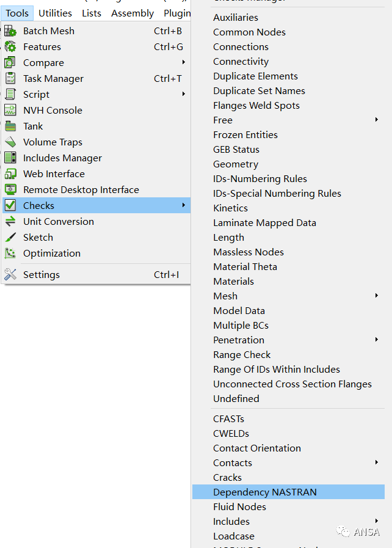392x548 pixels.
Task: Click the Checks green checkmark icon
Action: click(10, 205)
